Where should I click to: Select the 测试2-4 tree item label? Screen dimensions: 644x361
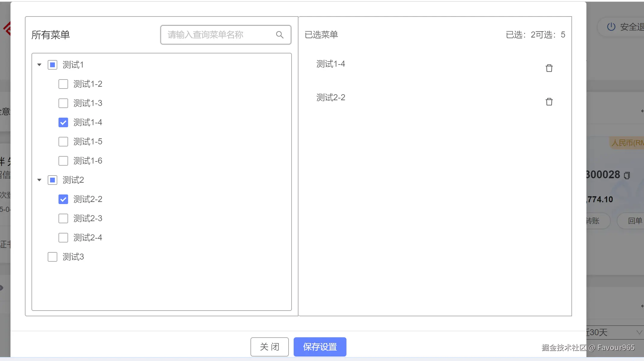(88, 238)
